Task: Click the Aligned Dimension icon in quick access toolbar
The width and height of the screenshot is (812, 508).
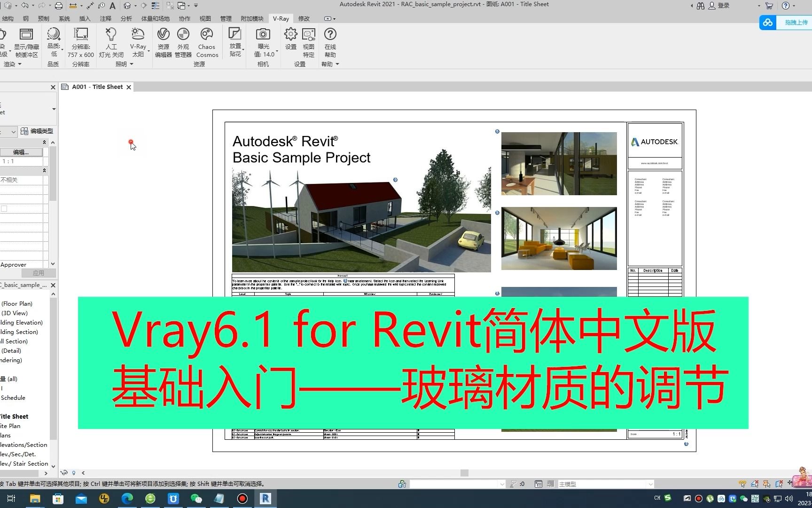Action: [90, 6]
